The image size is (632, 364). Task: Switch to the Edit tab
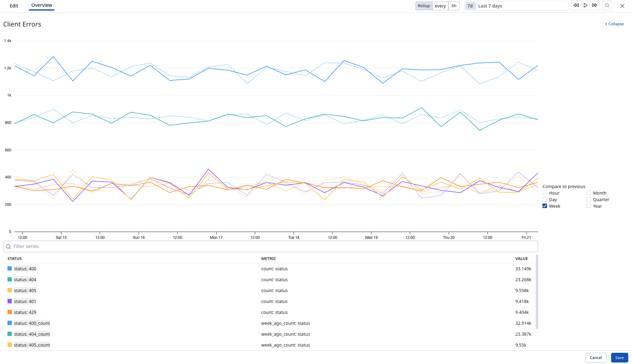(14, 6)
